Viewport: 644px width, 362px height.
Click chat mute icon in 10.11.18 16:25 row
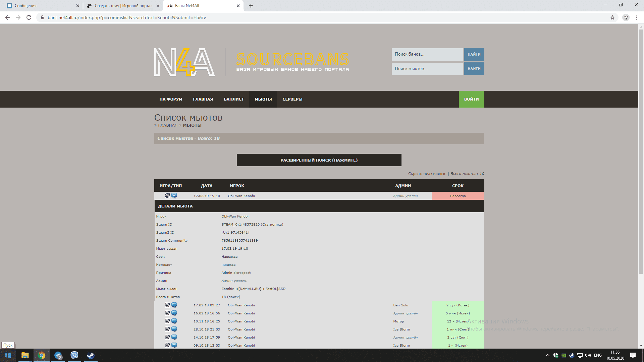174,321
